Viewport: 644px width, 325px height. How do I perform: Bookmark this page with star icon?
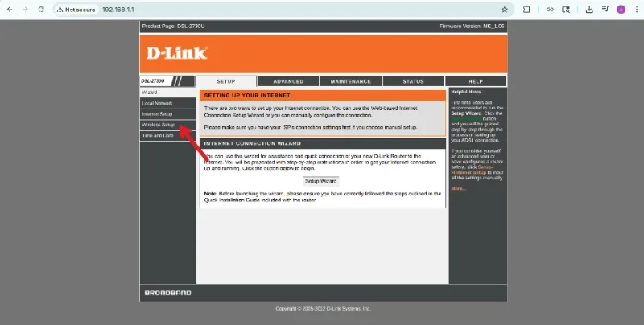point(505,10)
